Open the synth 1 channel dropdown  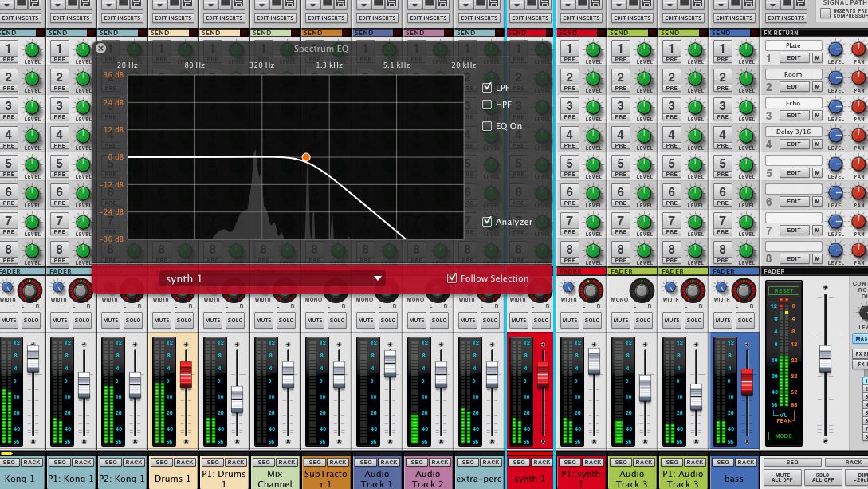coord(272,278)
